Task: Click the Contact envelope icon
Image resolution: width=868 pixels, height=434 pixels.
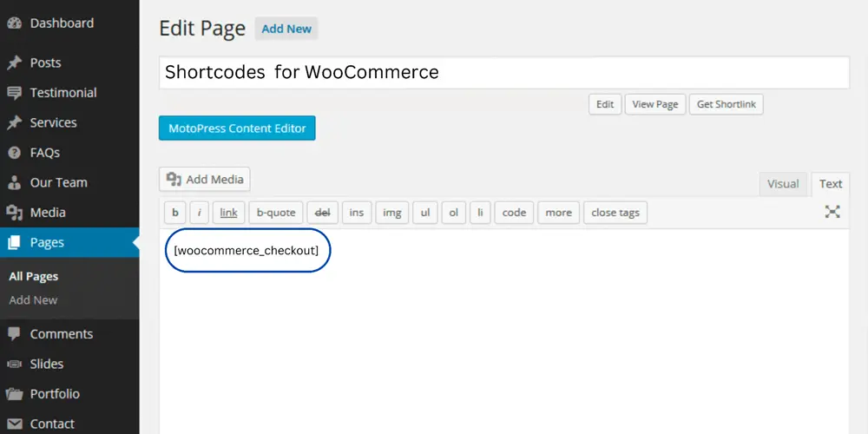Action: click(x=14, y=424)
